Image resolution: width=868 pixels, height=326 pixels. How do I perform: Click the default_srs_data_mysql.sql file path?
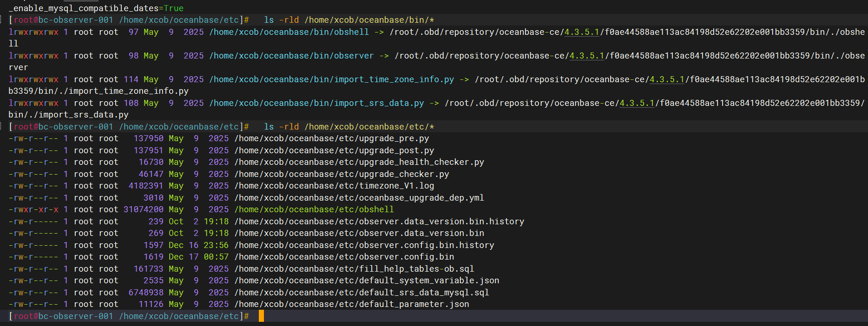[x=362, y=293]
